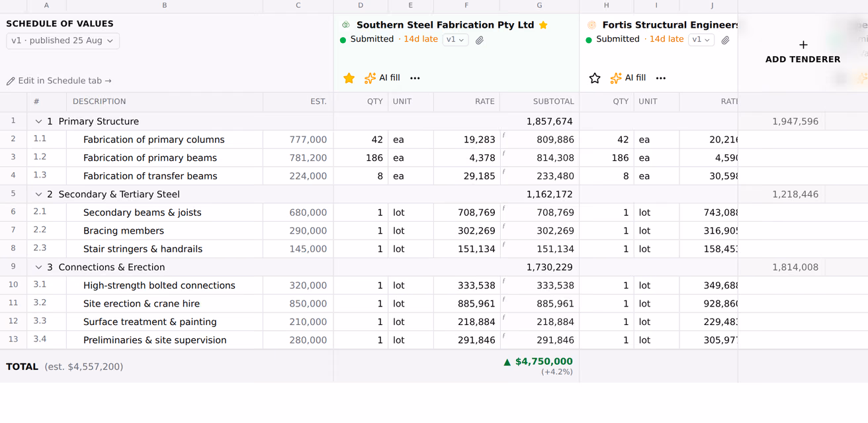
Task: Open more options for Southern Steel Fabrication
Action: [415, 78]
